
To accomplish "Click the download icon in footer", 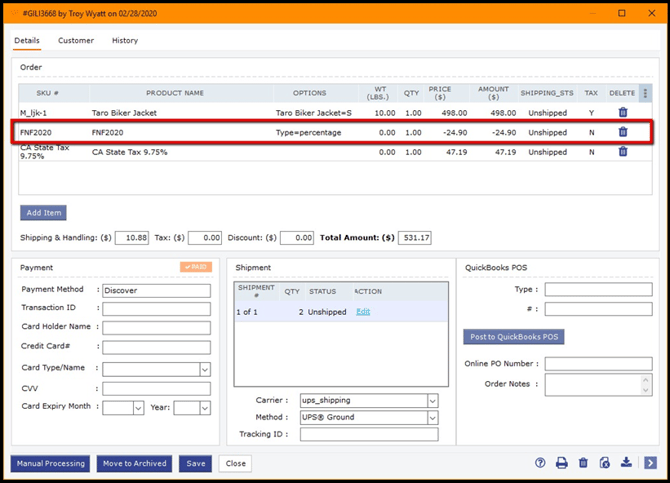I will [626, 463].
